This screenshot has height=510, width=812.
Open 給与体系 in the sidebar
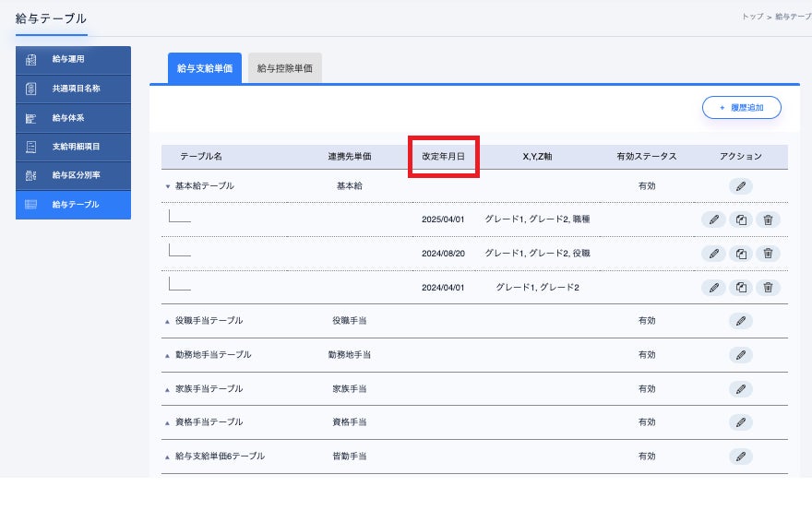pos(74,118)
